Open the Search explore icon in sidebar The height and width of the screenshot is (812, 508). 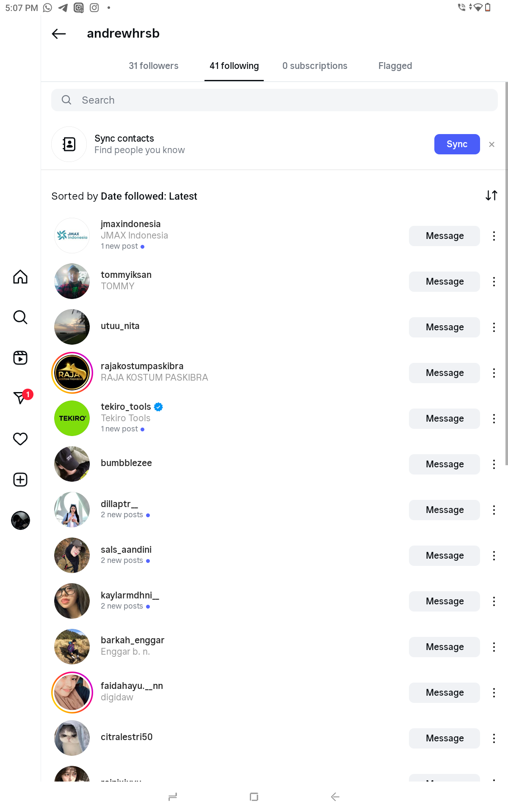[x=20, y=317]
